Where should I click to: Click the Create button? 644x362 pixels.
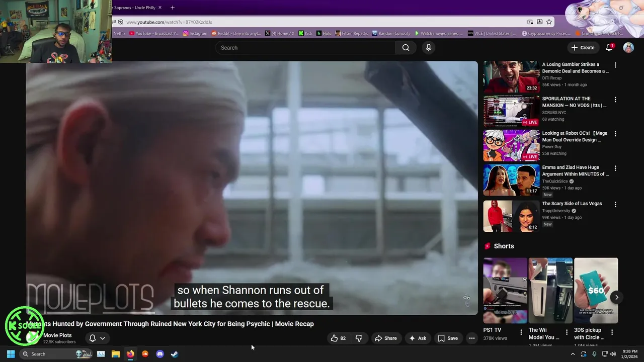(583, 48)
